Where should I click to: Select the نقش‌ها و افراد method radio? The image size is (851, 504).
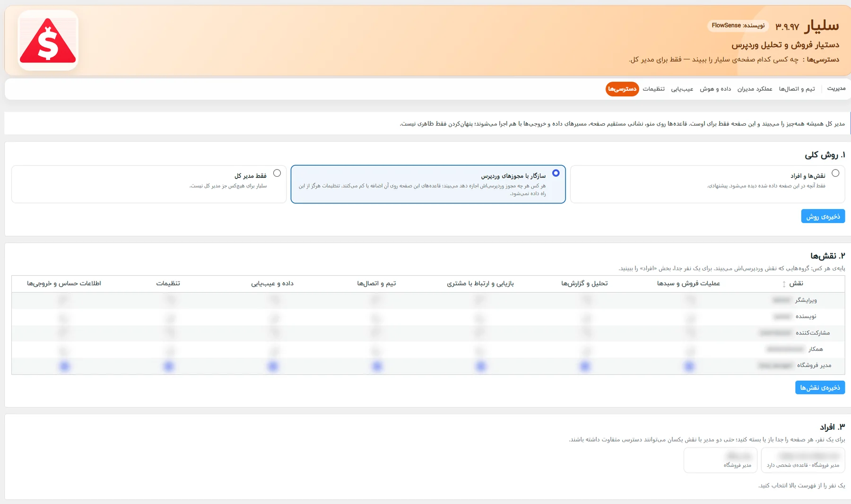(x=835, y=173)
